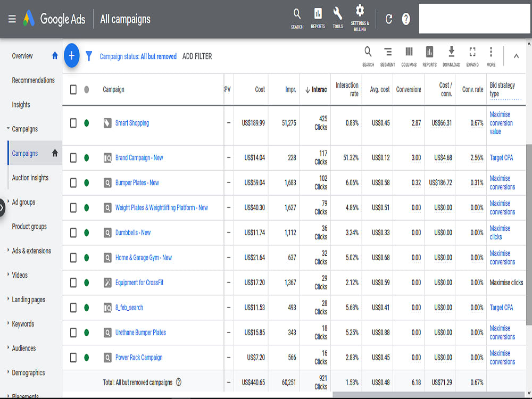Viewport: 532px width, 399px height.
Task: Open Recommendations in sidebar
Action: tap(33, 80)
